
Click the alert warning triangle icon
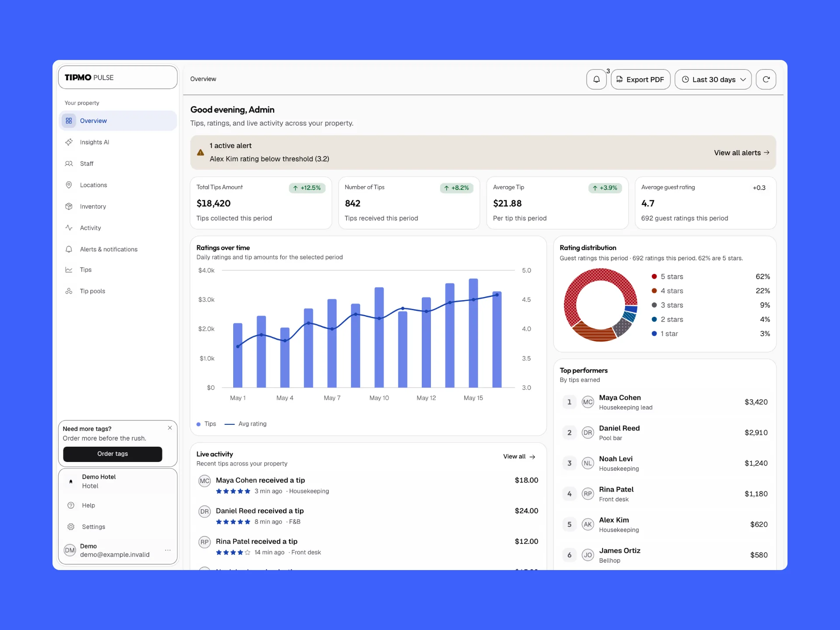[200, 153]
